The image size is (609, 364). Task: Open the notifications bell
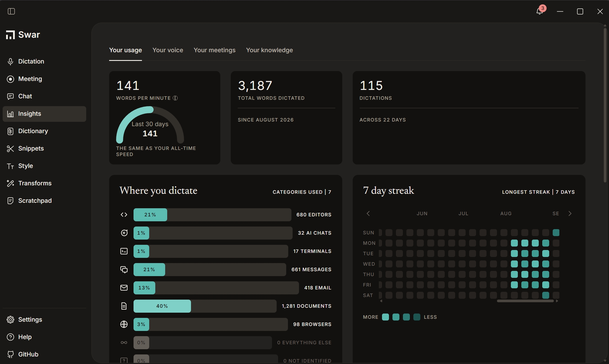pyautogui.click(x=540, y=11)
